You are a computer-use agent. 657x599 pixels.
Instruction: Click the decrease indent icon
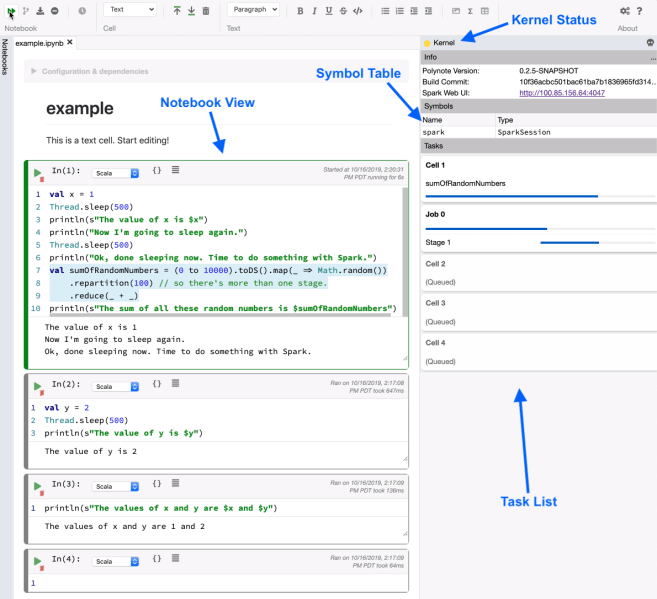click(428, 11)
